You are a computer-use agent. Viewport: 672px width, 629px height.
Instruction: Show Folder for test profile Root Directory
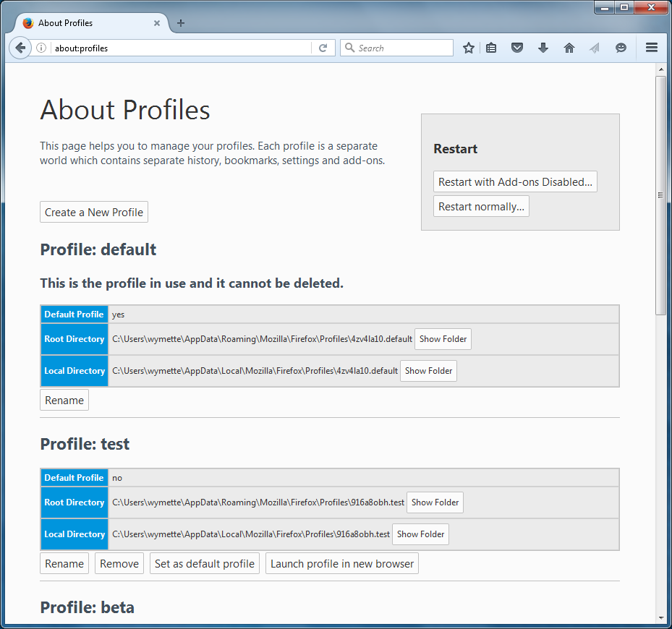tap(435, 502)
